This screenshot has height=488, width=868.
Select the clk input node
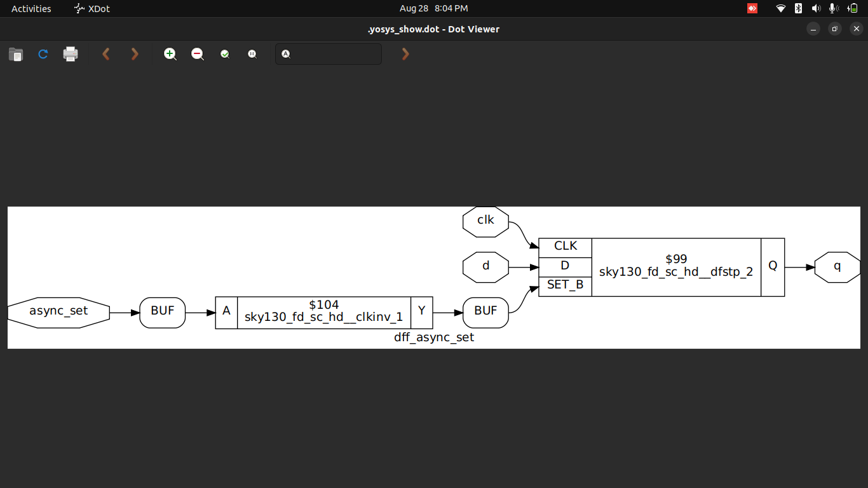[485, 220]
